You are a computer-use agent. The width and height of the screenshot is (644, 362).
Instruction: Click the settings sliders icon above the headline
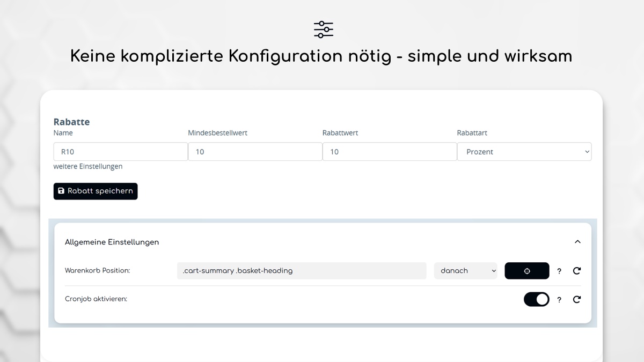323,29
